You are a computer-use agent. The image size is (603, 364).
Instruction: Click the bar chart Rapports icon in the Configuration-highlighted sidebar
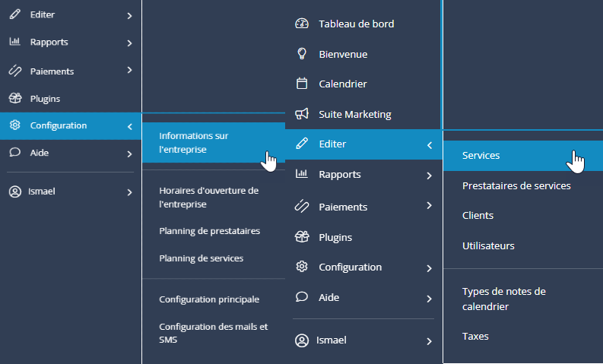[x=15, y=42]
